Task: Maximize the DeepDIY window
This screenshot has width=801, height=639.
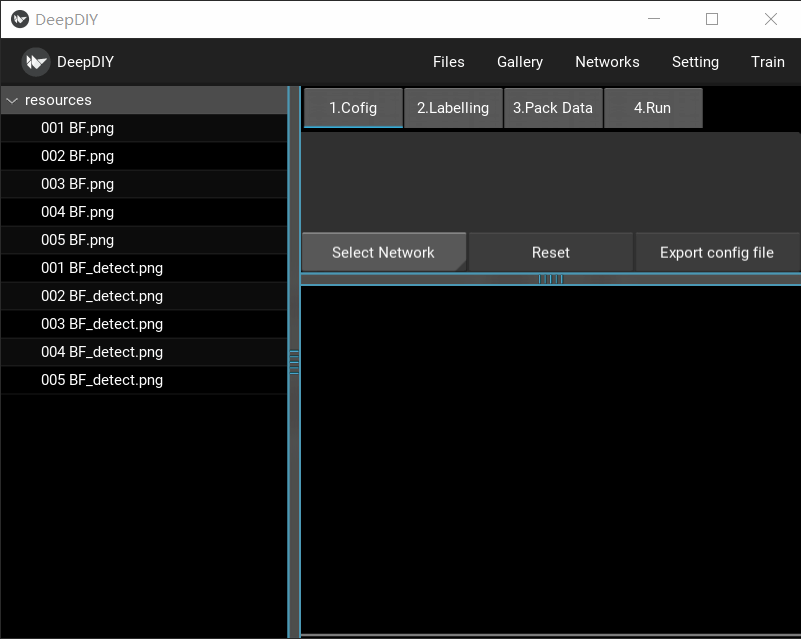Action: click(x=712, y=19)
